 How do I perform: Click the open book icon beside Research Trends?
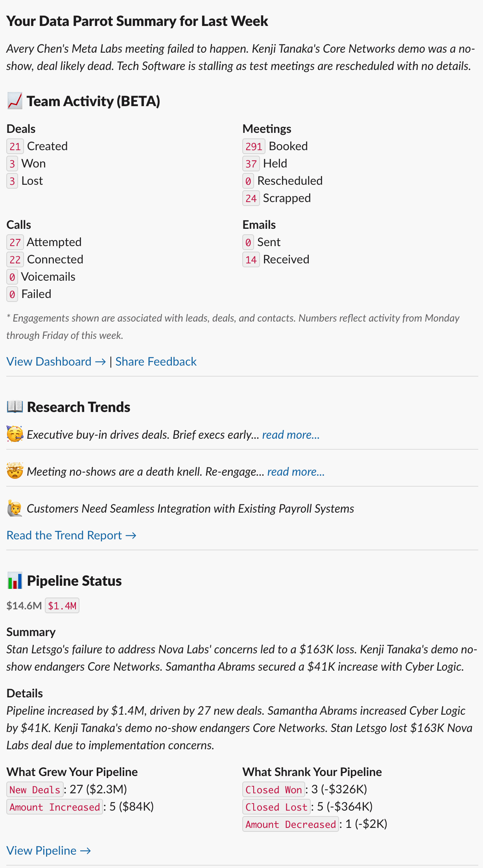coord(14,407)
